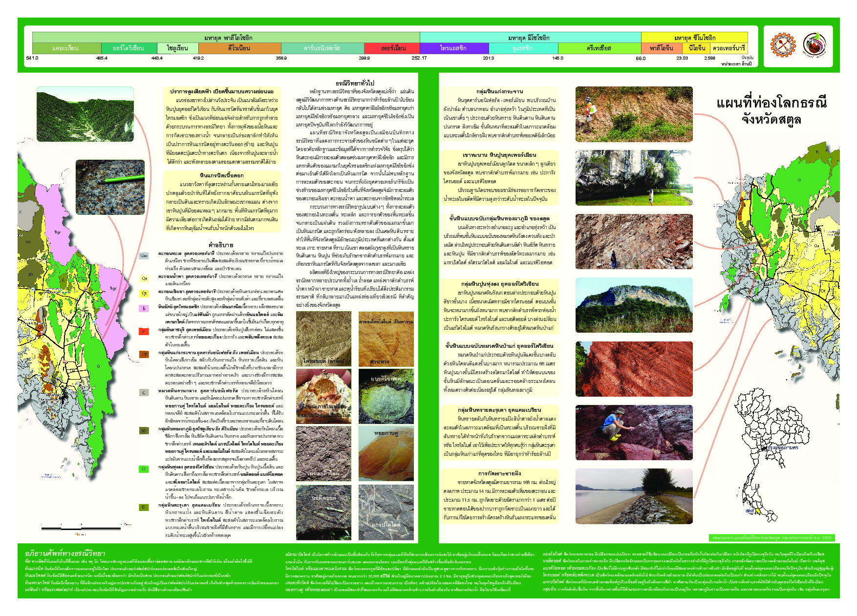Click the brown CP legend symbol
Screen dimensions: 857x616
(144, 354)
